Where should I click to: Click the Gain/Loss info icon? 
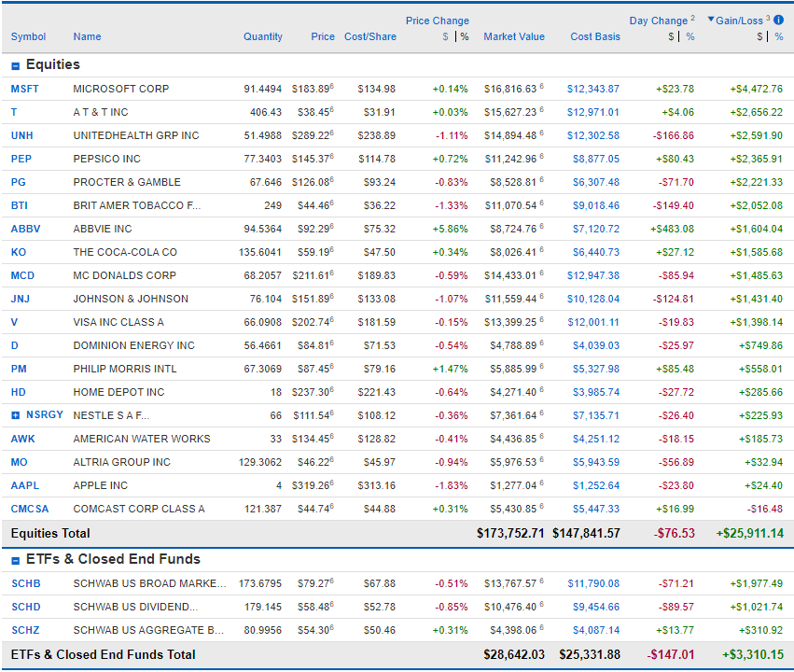[x=779, y=20]
